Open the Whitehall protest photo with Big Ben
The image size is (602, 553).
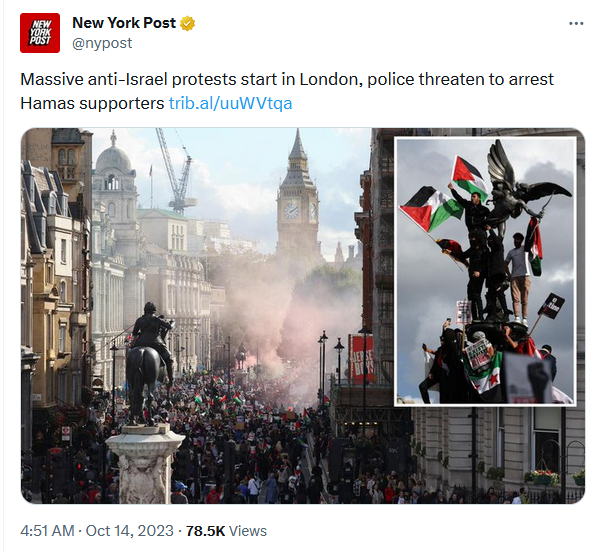pyautogui.click(x=207, y=316)
